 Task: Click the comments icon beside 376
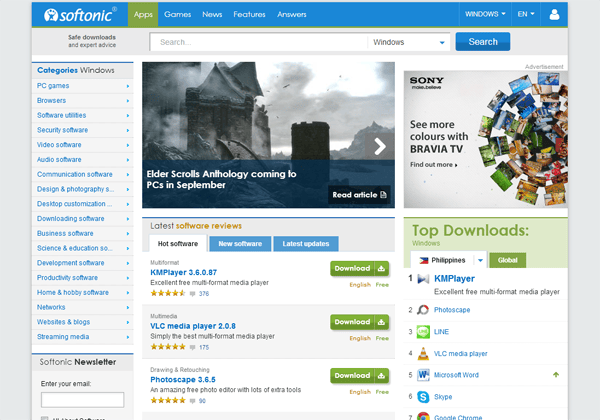pyautogui.click(x=192, y=294)
